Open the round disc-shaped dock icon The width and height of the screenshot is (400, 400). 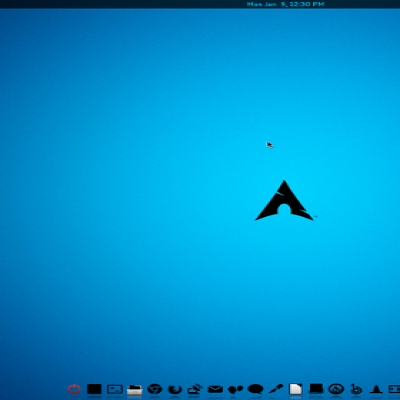click(336, 389)
